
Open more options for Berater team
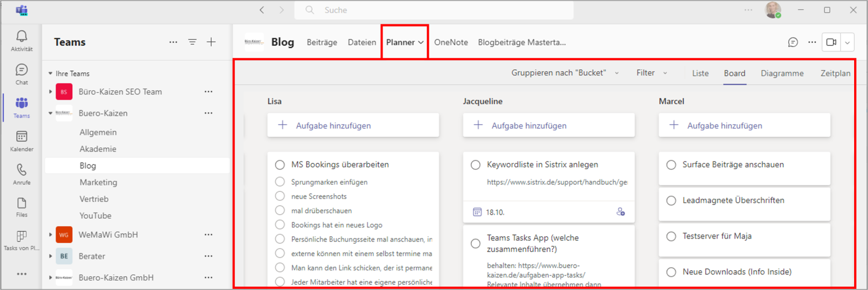click(208, 256)
